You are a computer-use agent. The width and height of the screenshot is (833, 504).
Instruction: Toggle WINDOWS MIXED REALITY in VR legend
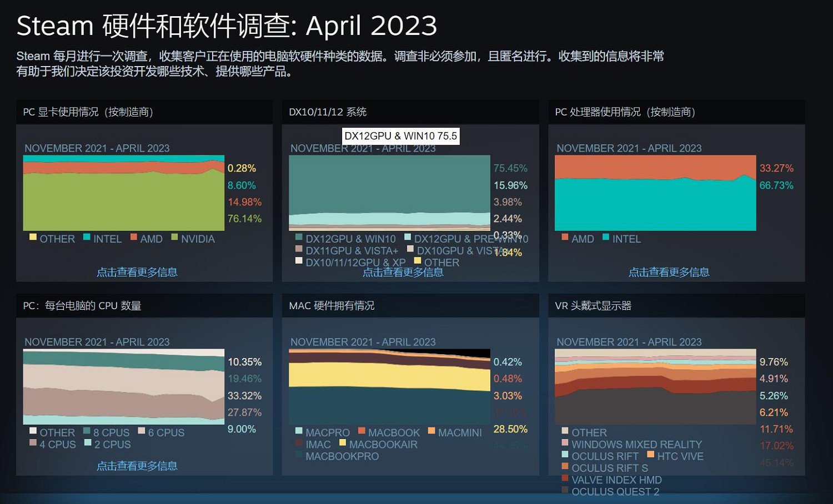coord(564,443)
